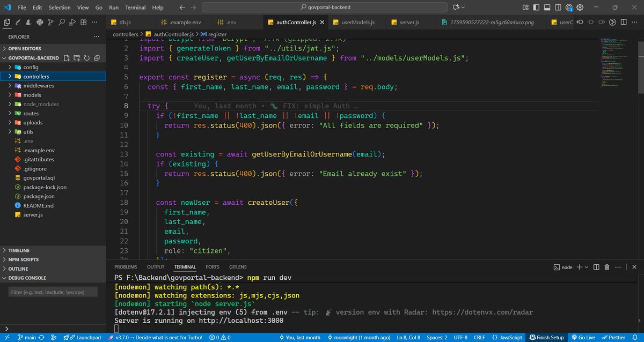The height and width of the screenshot is (342, 644).
Task: Open the Accounts icon with badge
Action: coord(570,8)
